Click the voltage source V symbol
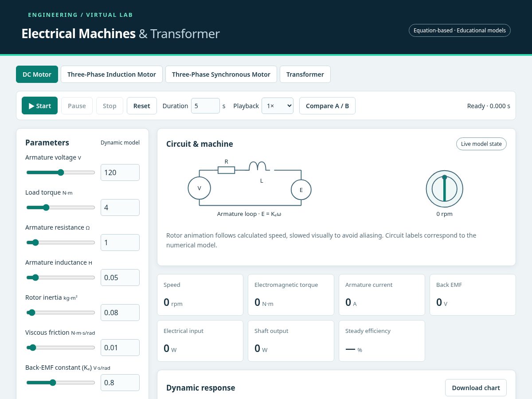The height and width of the screenshot is (399, 532). [199, 188]
